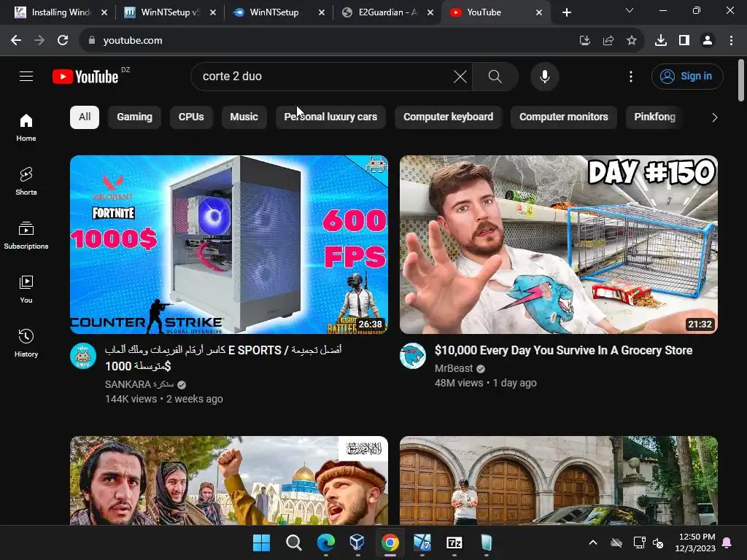This screenshot has height=560, width=747.
Task: Open History in the sidebar
Action: pyautogui.click(x=26, y=343)
